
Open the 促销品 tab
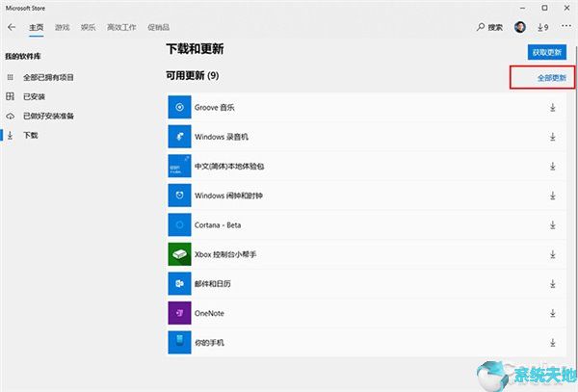[x=159, y=27]
